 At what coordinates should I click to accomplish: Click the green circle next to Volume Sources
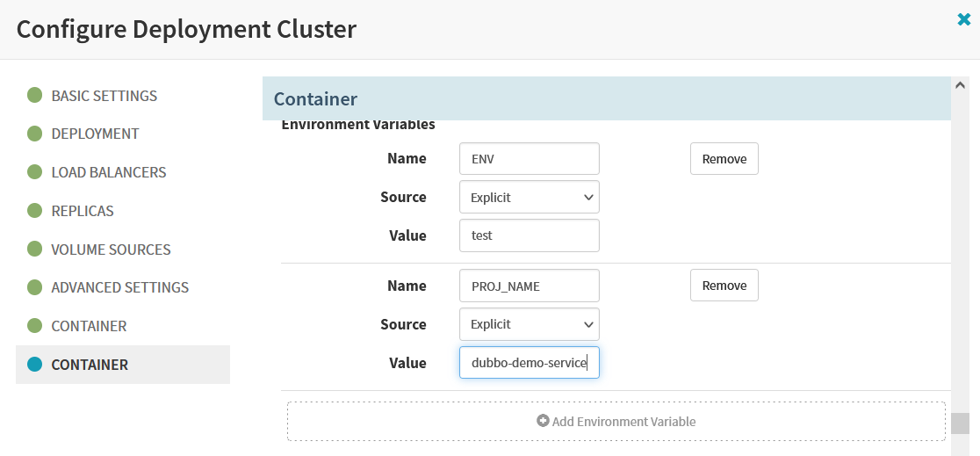pyautogui.click(x=35, y=249)
